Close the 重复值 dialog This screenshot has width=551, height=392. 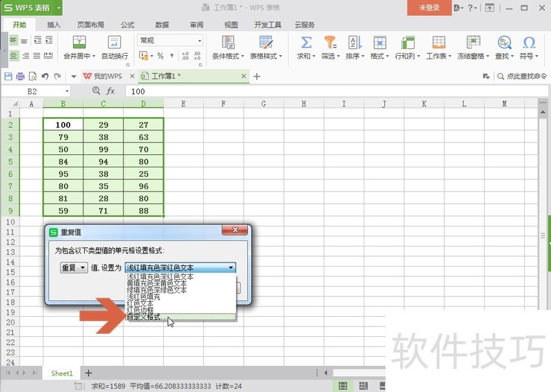point(235,230)
